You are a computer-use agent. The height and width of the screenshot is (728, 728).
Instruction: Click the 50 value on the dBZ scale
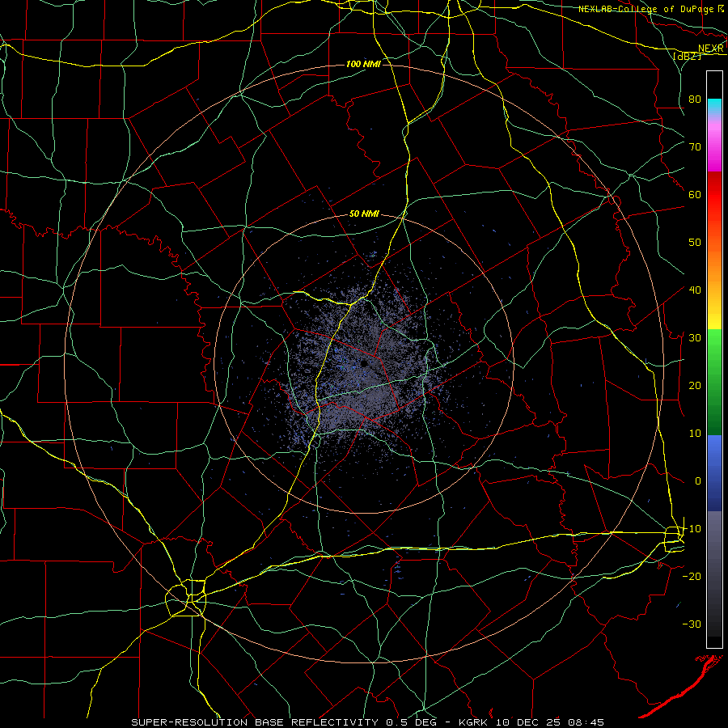click(695, 243)
